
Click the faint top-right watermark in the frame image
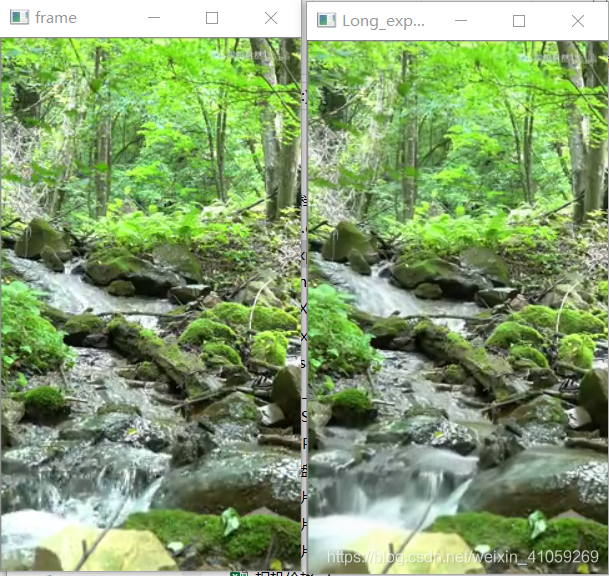coord(252,54)
